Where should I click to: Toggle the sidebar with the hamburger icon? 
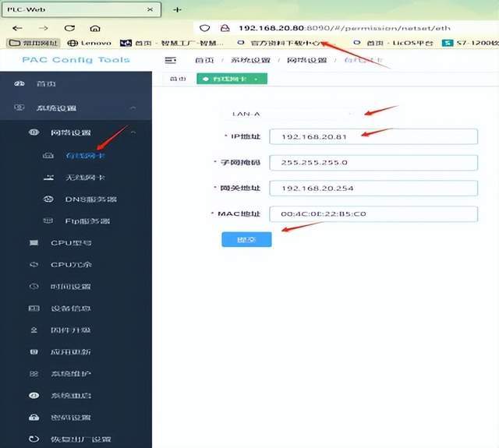[x=170, y=60]
